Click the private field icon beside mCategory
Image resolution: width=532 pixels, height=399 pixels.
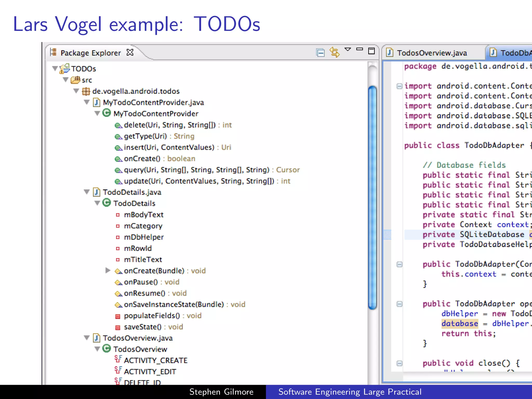(x=118, y=226)
